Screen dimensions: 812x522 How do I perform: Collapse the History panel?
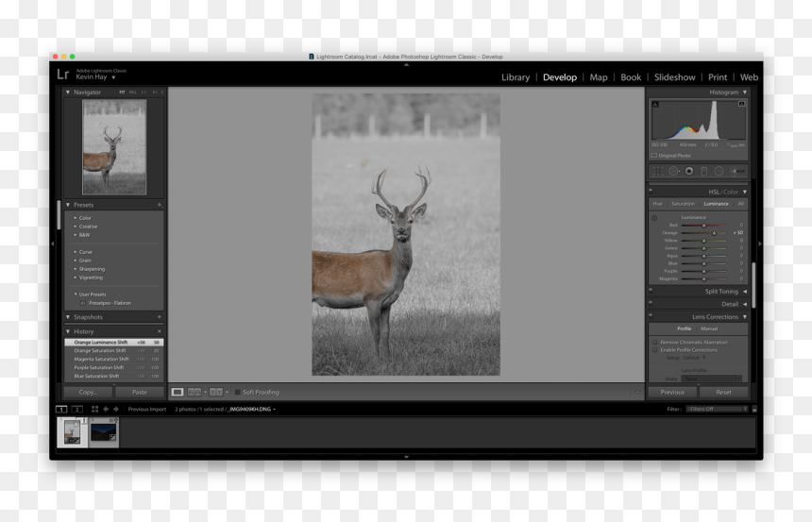68,331
